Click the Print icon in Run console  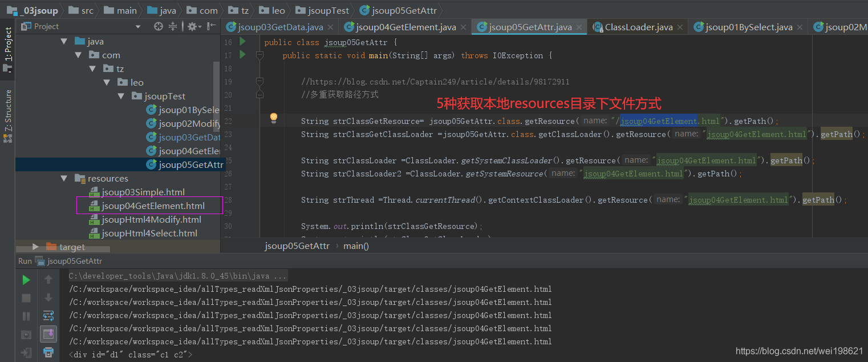(x=48, y=352)
